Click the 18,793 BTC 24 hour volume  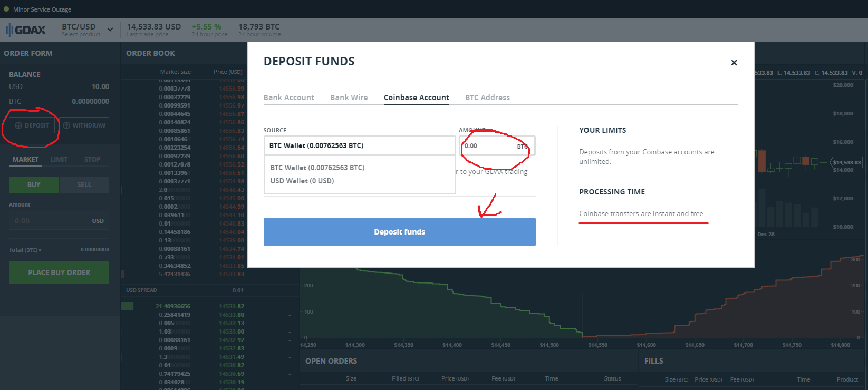pos(259,26)
